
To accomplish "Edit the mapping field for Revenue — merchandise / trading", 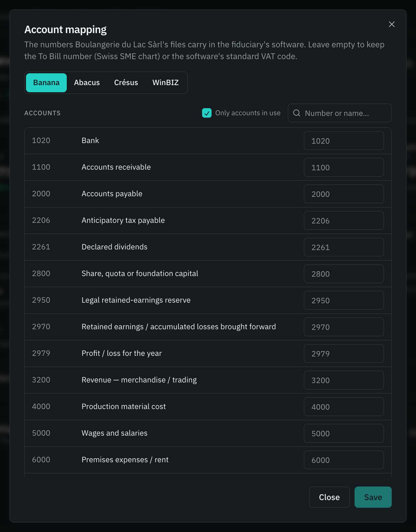I will [x=344, y=380].
